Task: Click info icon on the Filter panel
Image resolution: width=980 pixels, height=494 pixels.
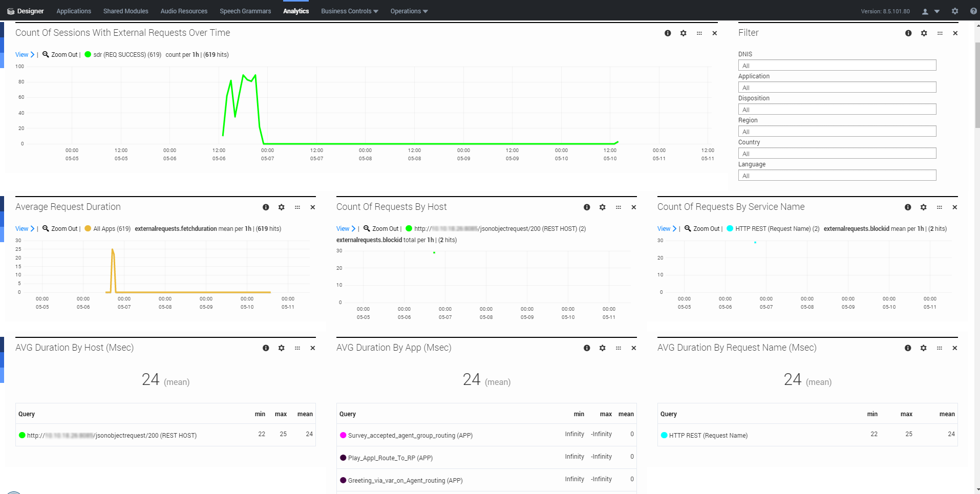Action: point(908,33)
